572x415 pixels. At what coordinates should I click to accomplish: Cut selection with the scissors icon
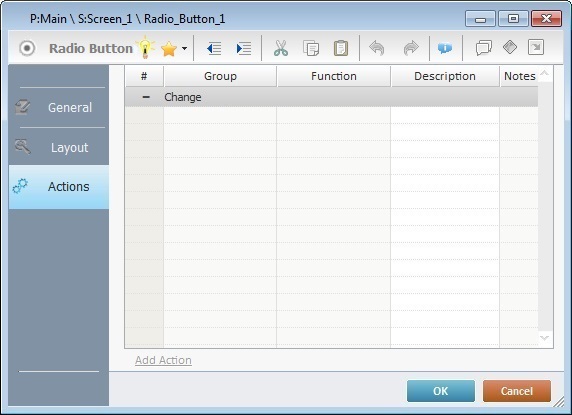[281, 48]
